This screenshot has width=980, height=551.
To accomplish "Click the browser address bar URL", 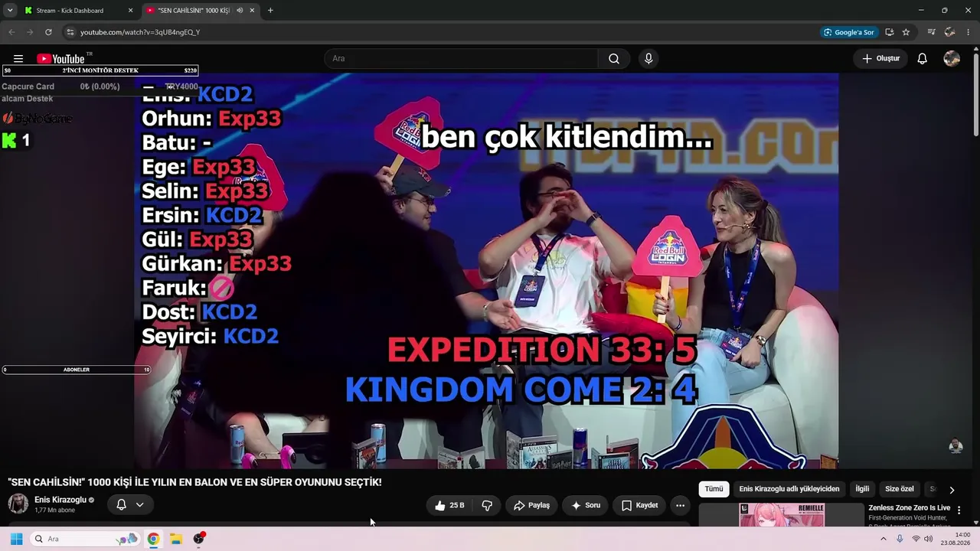I will pos(140,32).
